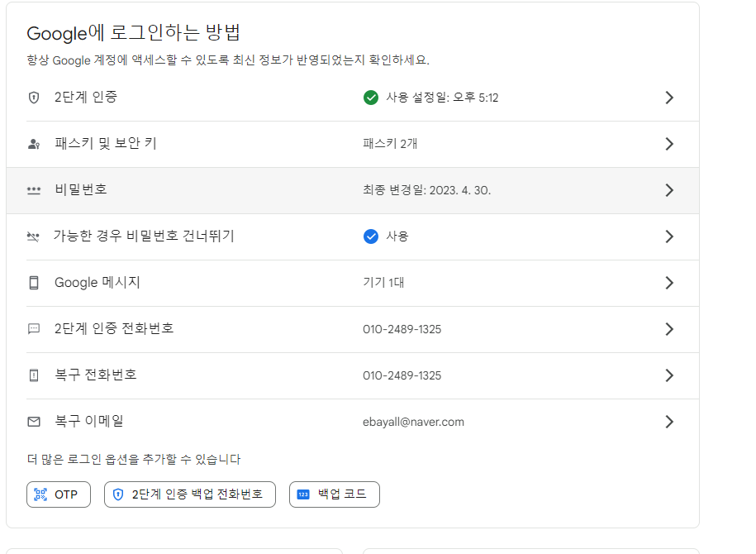Click the shield icon beside 2단계 인증
756x554 pixels.
(x=34, y=98)
